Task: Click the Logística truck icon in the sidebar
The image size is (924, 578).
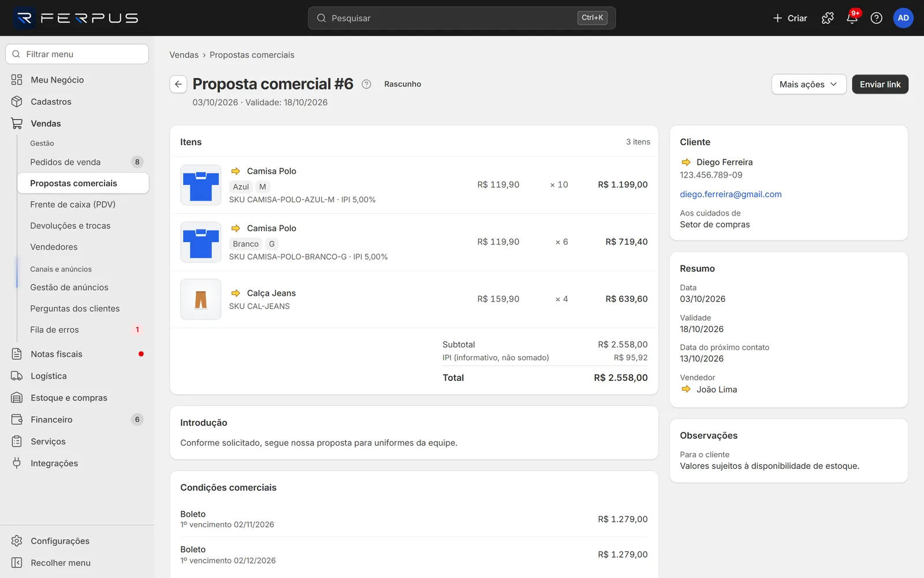Action: tap(17, 376)
